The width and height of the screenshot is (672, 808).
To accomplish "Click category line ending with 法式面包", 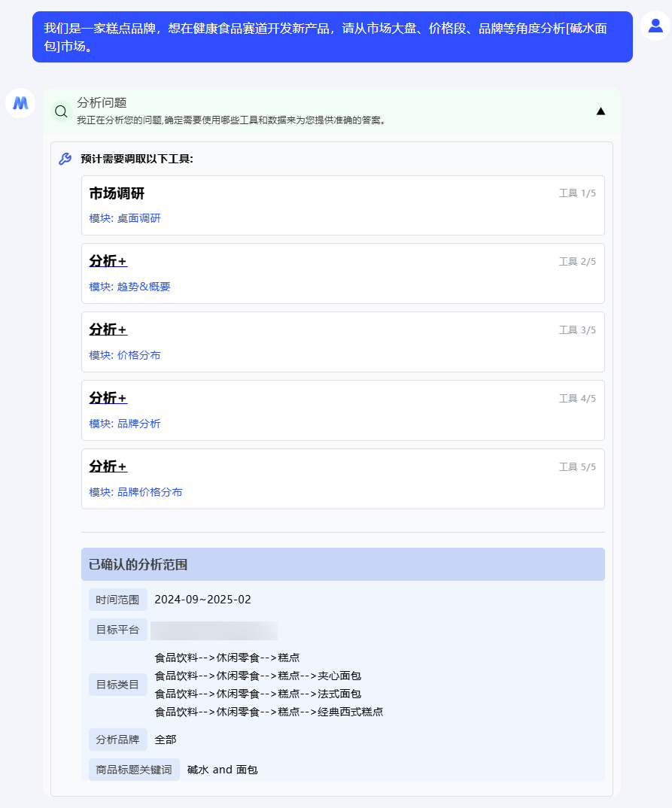I will click(x=257, y=694).
